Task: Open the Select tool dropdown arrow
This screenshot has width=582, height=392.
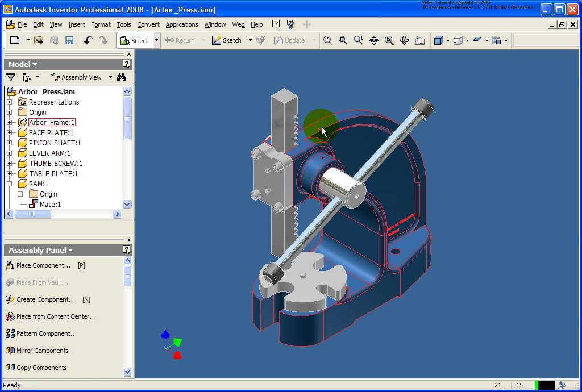Action: [156, 40]
